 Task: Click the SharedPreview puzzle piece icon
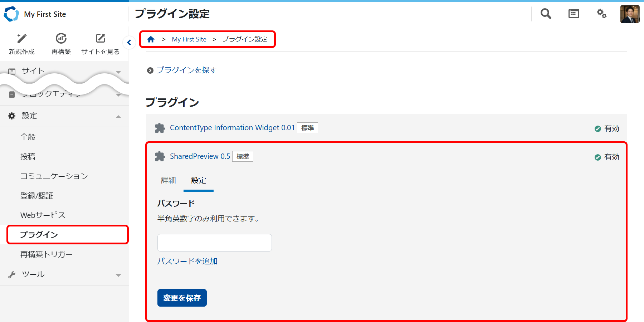click(x=160, y=156)
